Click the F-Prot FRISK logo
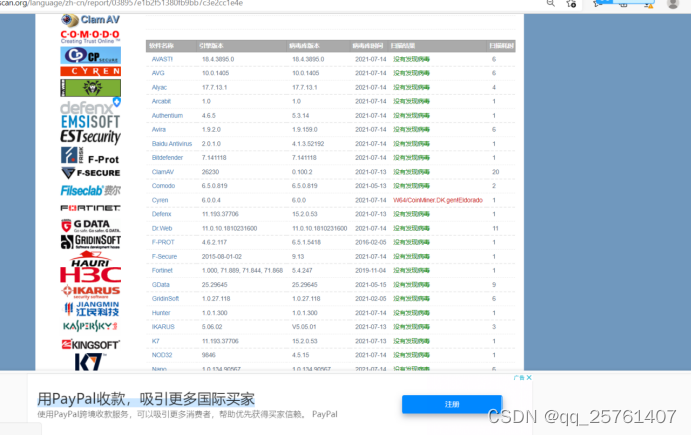 [x=90, y=156]
